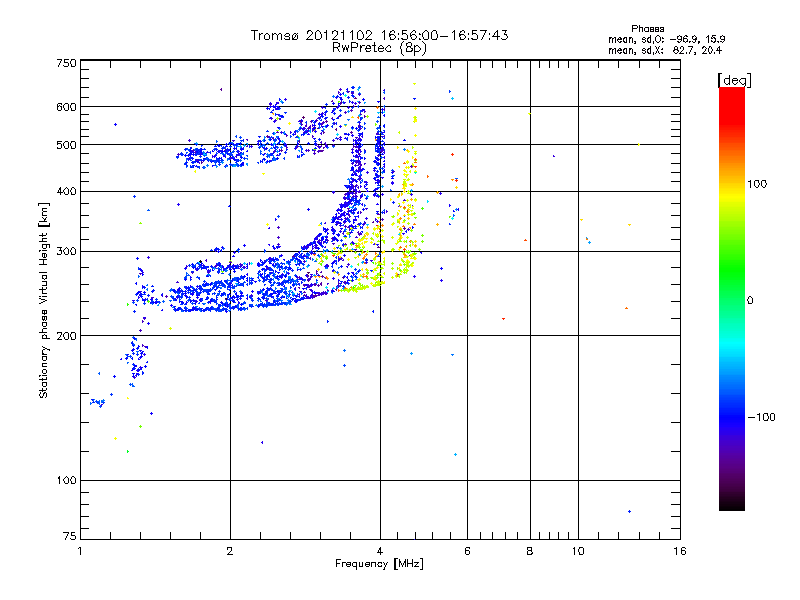Click the "100" label beside the colorbar
This screenshot has height=600, width=800.
click(x=757, y=184)
